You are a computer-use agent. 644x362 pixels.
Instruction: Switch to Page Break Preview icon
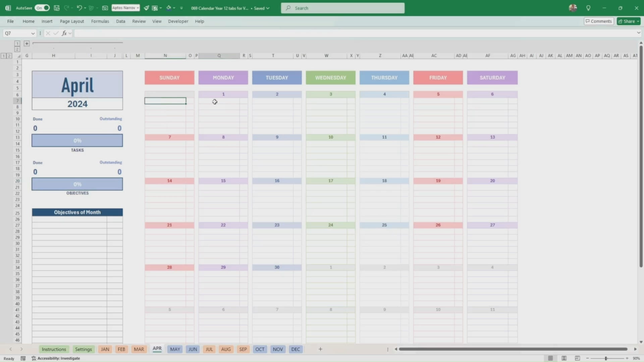point(577,358)
